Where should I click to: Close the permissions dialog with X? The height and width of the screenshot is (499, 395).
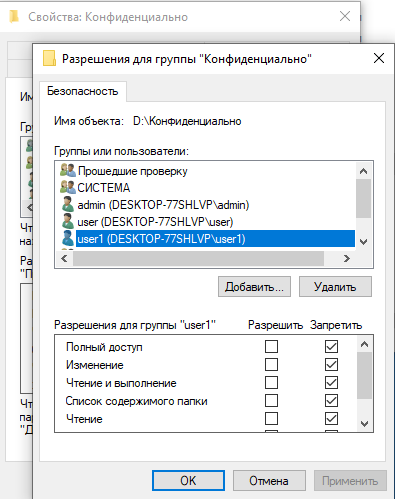pos(379,58)
